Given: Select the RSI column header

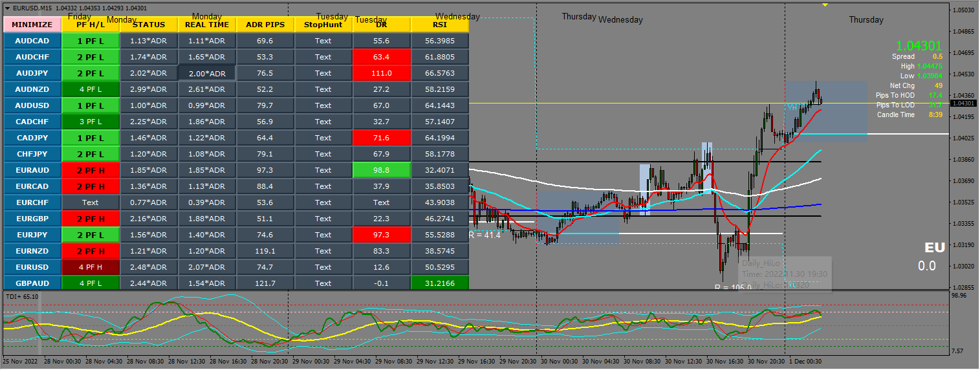Looking at the screenshot, I should point(440,25).
